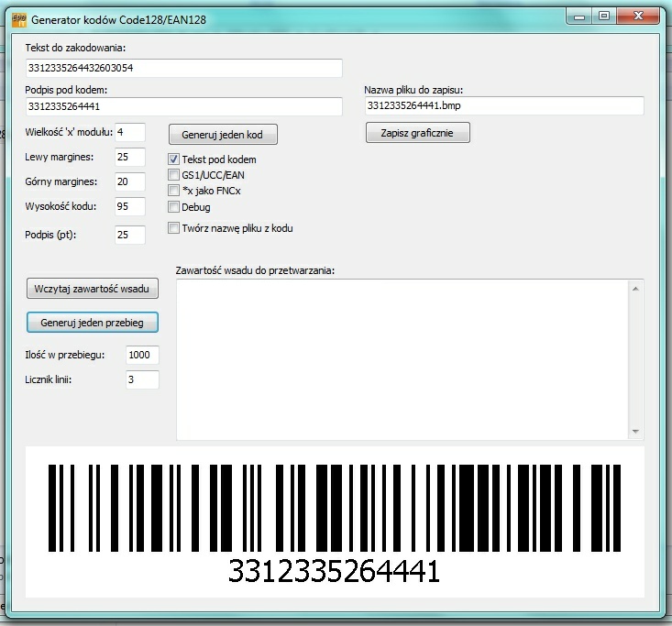
Task: Click the text area scroll-down arrow
Action: [634, 432]
